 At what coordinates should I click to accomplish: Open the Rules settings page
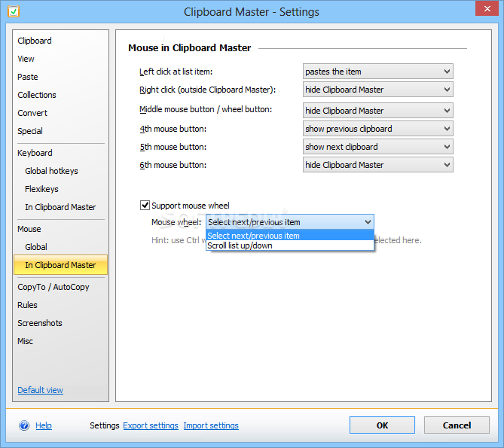(27, 305)
